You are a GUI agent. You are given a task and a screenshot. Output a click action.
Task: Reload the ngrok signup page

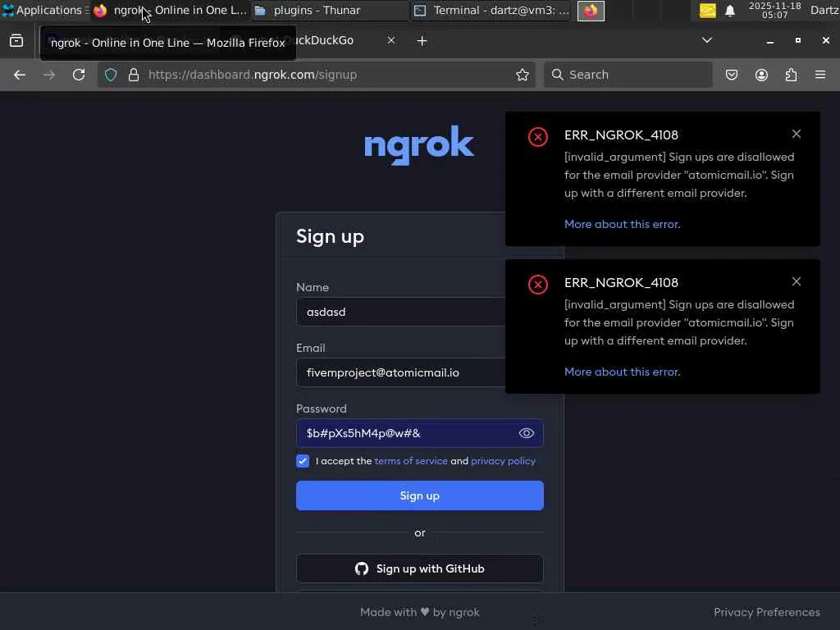[79, 75]
